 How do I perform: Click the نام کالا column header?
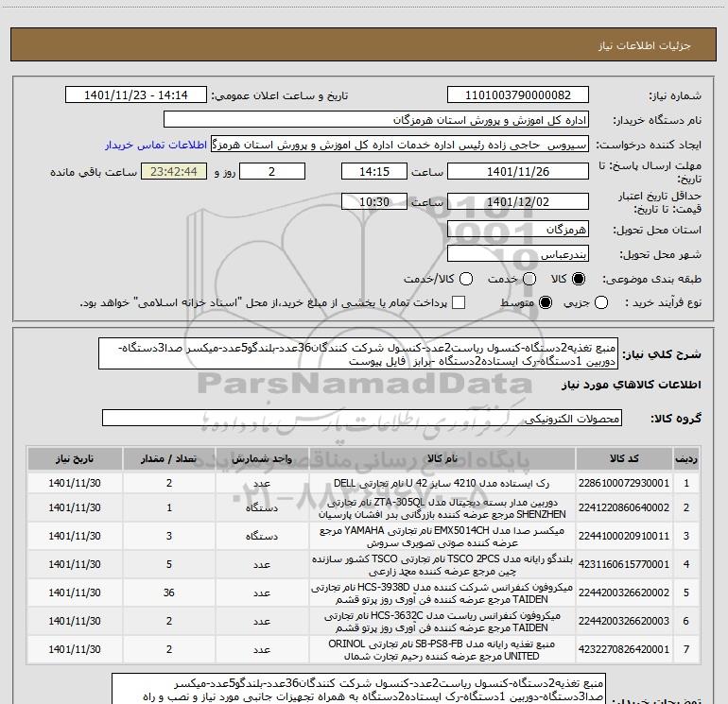(x=442, y=459)
